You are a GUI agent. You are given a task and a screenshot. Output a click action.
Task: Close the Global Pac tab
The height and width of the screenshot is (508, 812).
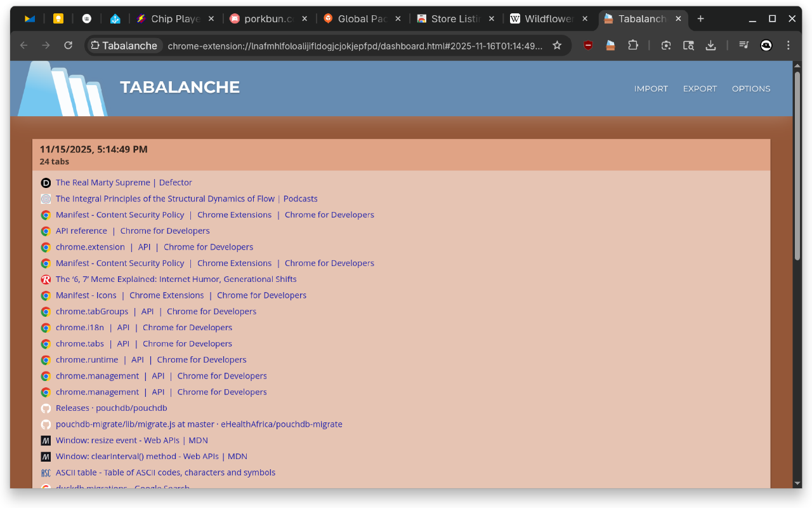(x=398, y=19)
